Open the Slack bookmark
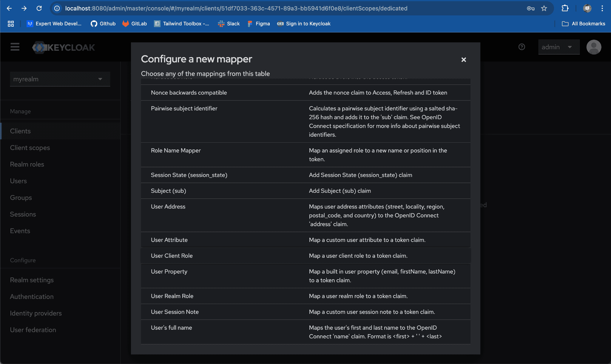 [229, 24]
